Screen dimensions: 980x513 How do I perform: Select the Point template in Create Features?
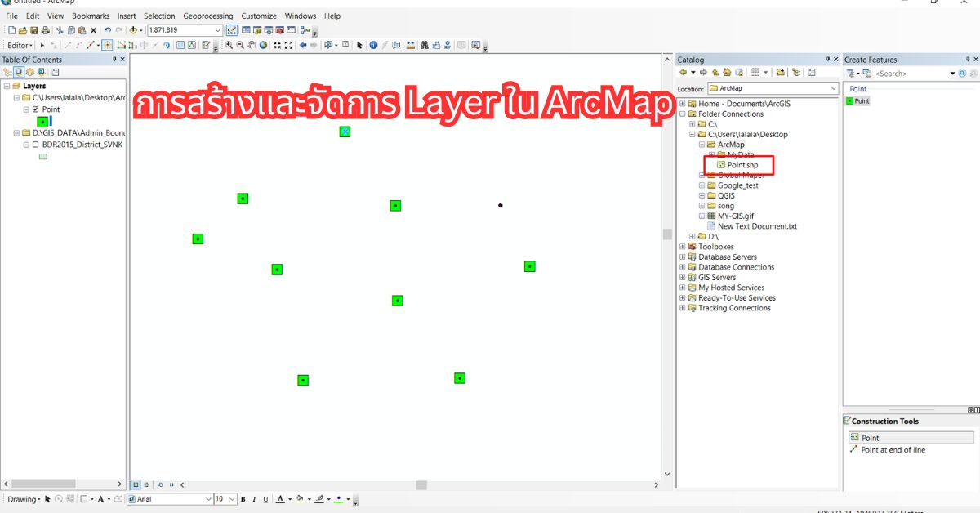pyautogui.click(x=857, y=101)
